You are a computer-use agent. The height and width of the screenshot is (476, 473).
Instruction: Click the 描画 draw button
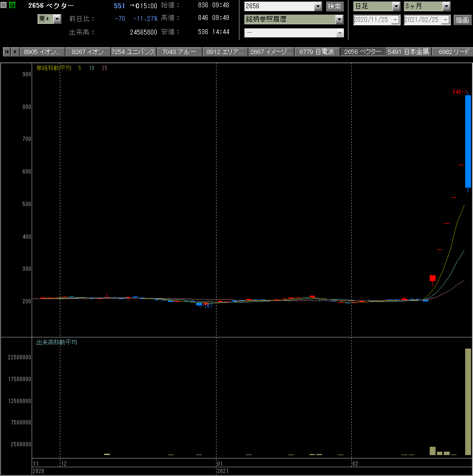pyautogui.click(x=462, y=20)
